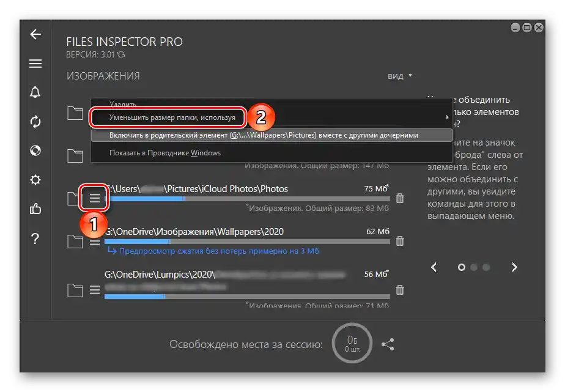Delete Wallpapers\2020 folder with trash icon
The height and width of the screenshot is (392, 565).
click(x=400, y=241)
